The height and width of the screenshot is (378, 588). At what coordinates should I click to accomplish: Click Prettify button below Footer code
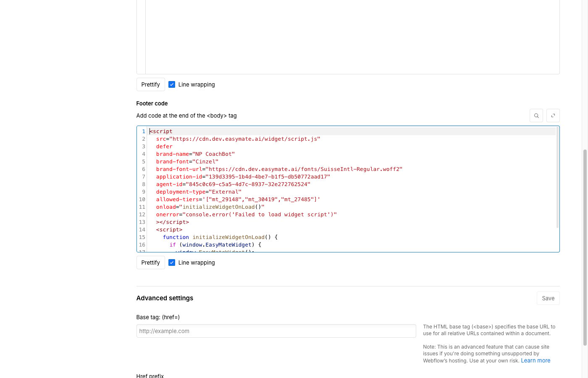150,262
